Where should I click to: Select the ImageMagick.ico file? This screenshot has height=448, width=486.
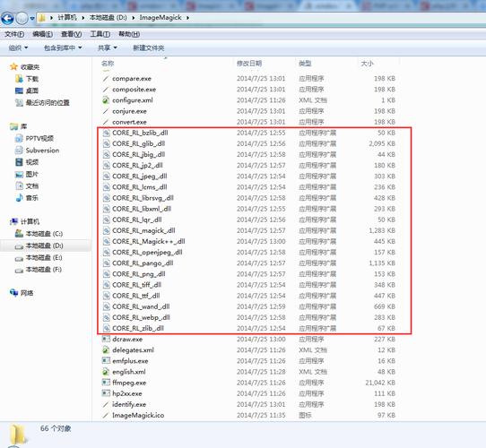click(x=138, y=415)
